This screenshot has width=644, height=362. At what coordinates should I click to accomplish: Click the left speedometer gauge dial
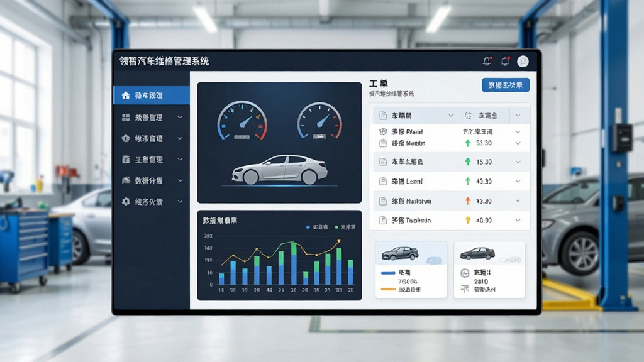point(242,120)
